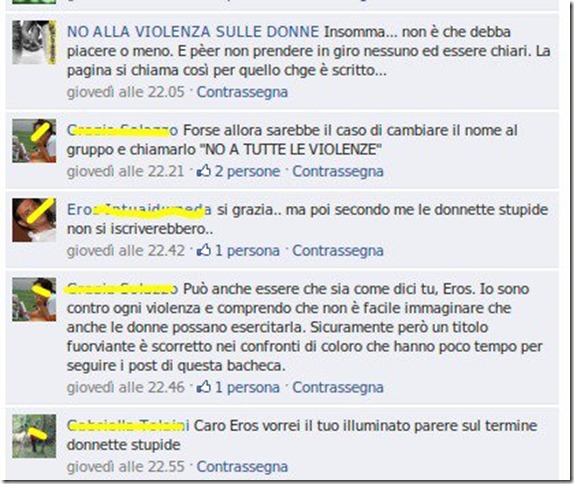
Task: Open author name of the 22.55 comment
Action: point(128,426)
